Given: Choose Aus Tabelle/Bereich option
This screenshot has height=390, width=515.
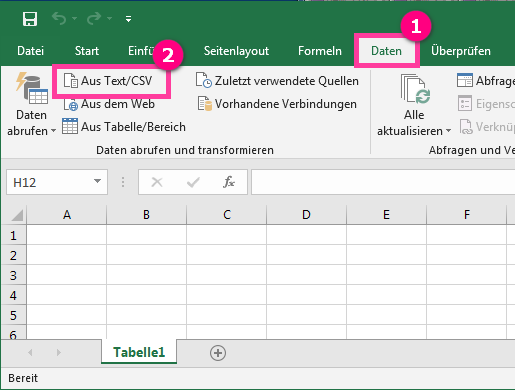Looking at the screenshot, I should click(133, 127).
